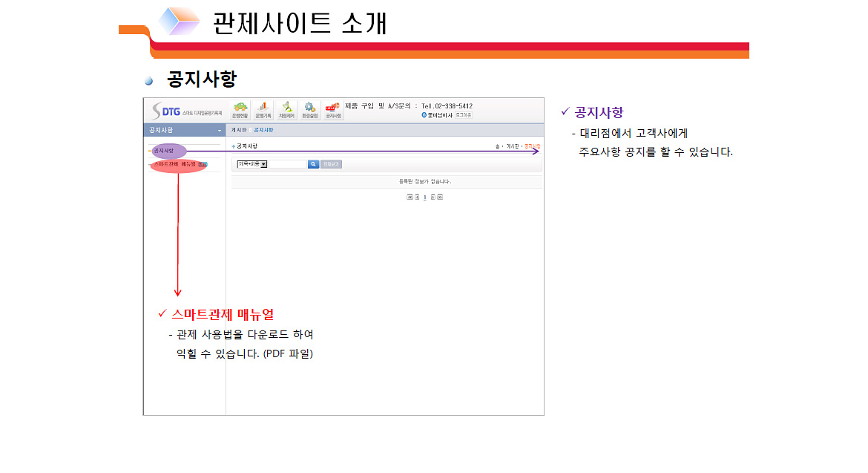Click the 전체보기 button
The image size is (868, 473).
331,164
